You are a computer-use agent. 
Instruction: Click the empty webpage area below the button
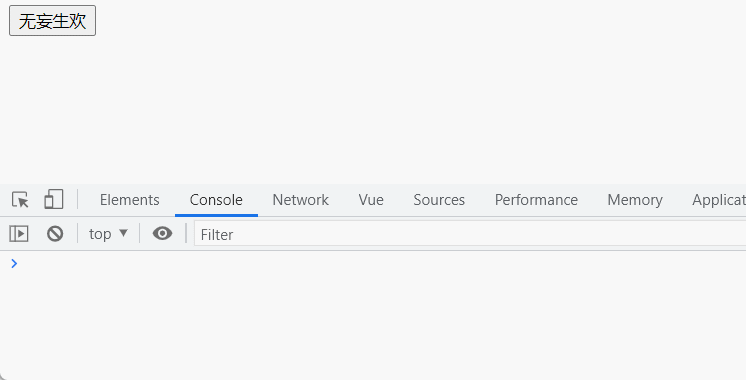(373, 109)
